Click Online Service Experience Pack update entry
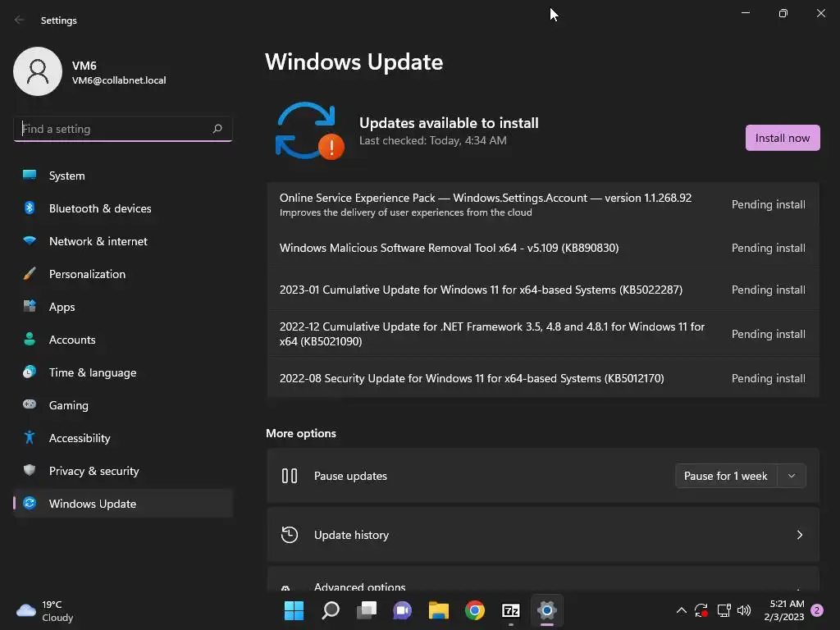 click(x=543, y=204)
